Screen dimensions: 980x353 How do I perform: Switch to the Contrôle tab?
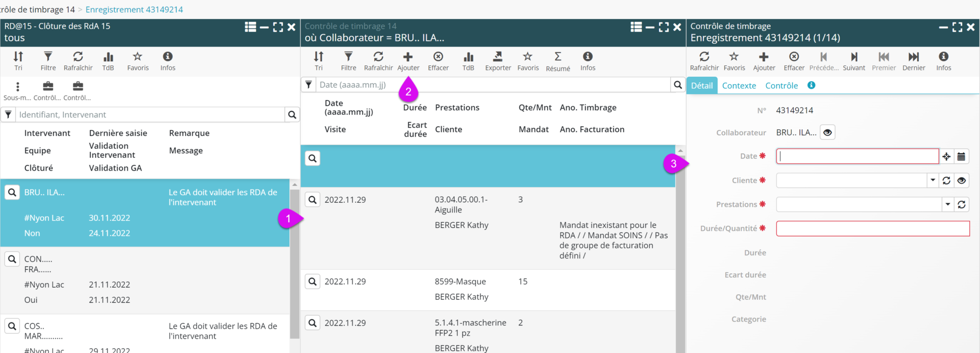pos(781,85)
